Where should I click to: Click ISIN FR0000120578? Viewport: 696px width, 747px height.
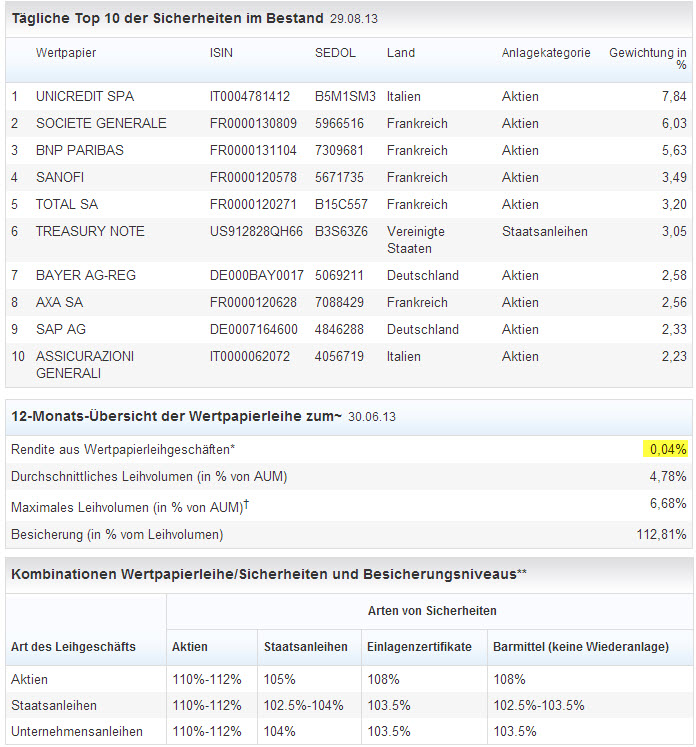click(253, 178)
